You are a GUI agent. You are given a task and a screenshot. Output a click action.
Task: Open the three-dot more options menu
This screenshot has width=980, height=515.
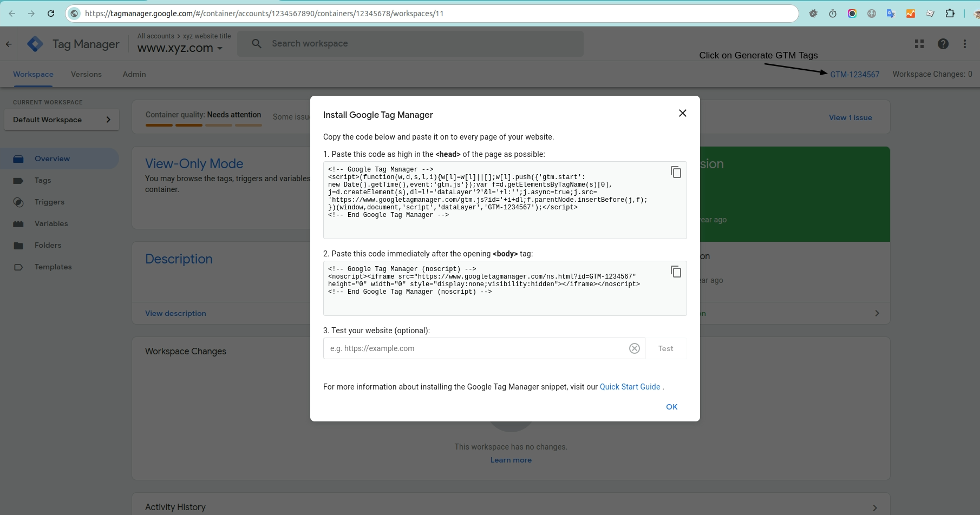pyautogui.click(x=964, y=44)
